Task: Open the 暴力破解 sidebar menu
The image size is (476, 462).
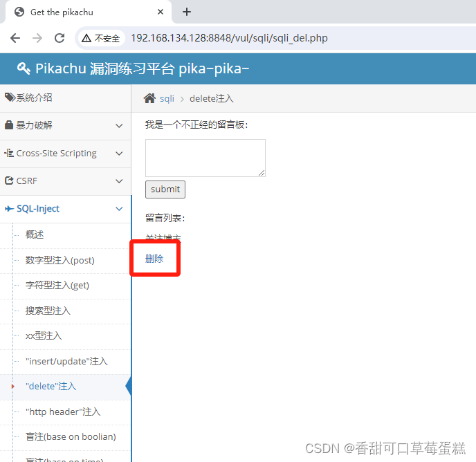Action: pos(65,126)
